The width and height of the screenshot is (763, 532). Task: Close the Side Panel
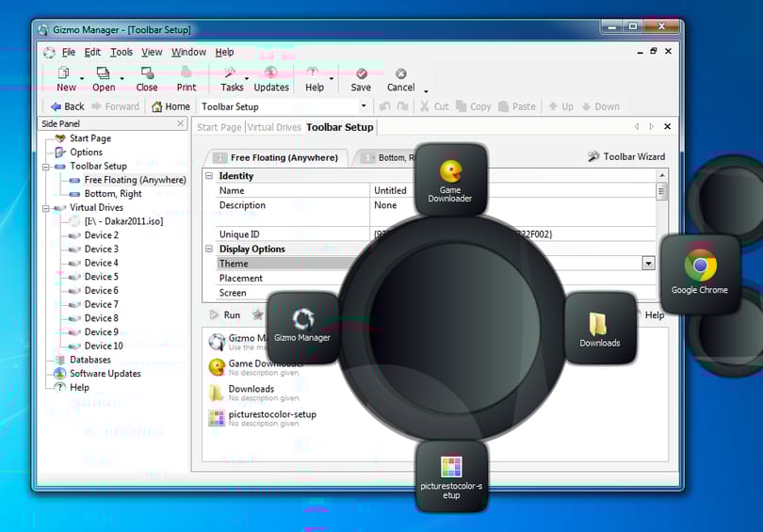(181, 123)
